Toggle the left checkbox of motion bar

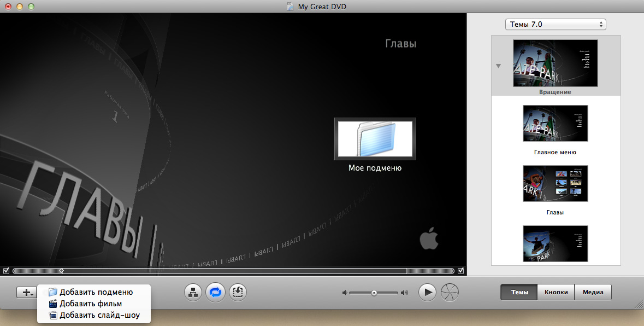click(x=6, y=271)
